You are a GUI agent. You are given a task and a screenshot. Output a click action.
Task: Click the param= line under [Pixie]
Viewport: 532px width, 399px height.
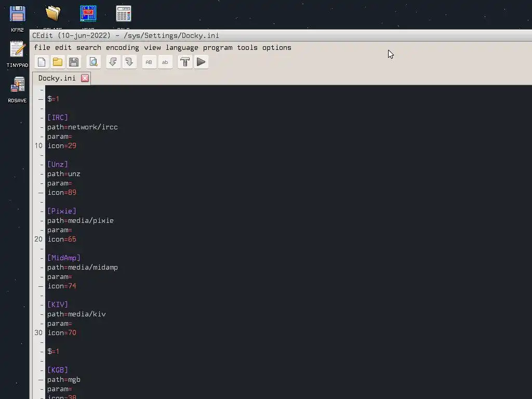pyautogui.click(x=60, y=230)
